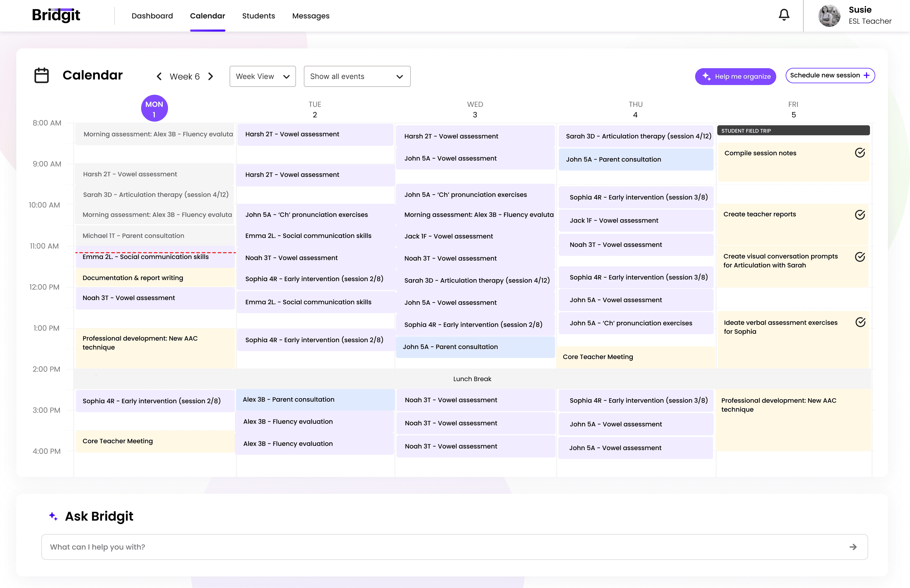
Task: Click the calendar icon beside Calendar title
Action: point(42,75)
